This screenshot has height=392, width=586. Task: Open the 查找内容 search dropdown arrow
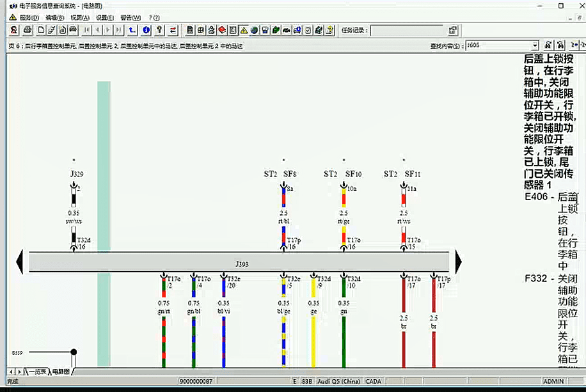click(x=536, y=45)
